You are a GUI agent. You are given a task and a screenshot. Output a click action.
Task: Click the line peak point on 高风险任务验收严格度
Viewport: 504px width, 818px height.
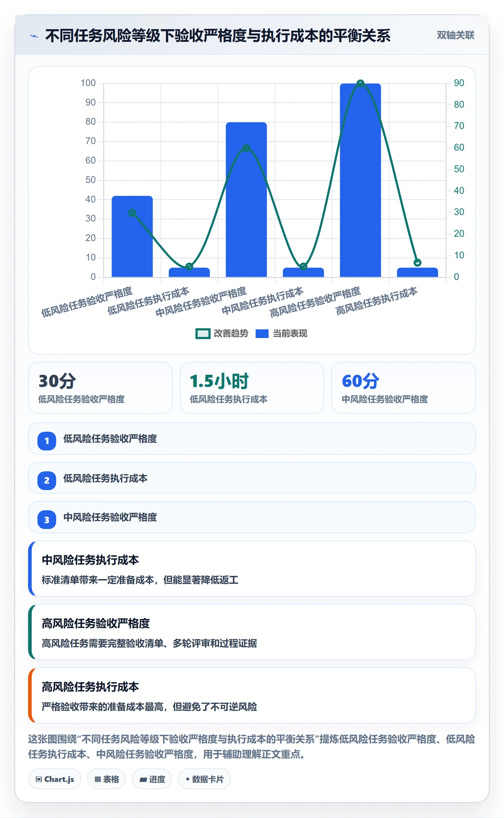pyautogui.click(x=360, y=84)
